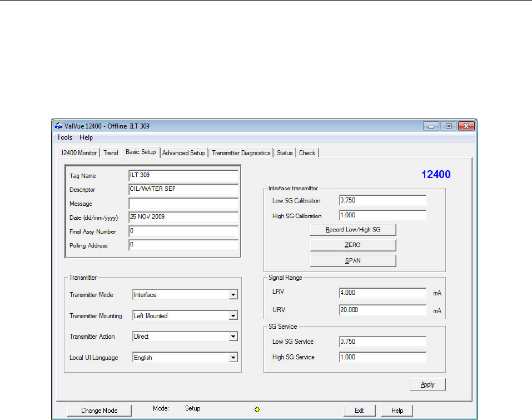Click the Signal Range group label
The width and height of the screenshot is (532, 420).
(x=285, y=278)
